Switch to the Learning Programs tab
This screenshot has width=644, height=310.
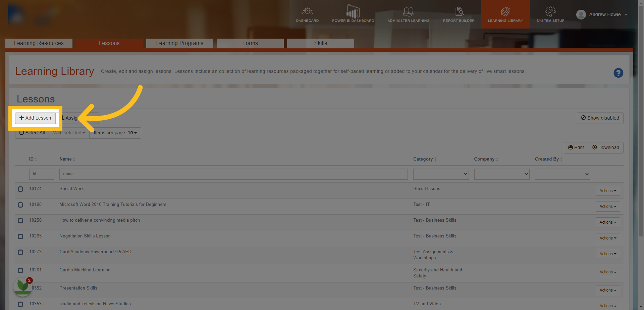pos(180,43)
